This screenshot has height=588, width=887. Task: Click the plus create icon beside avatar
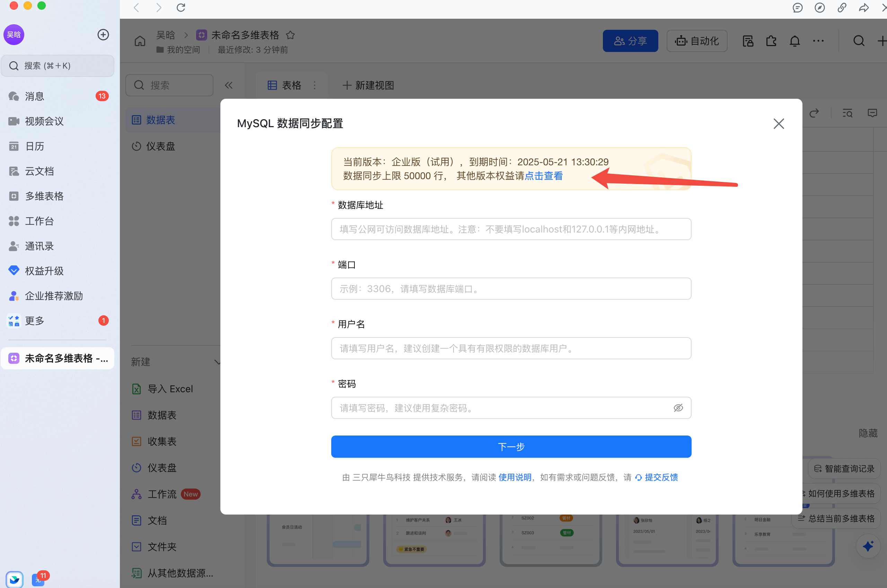pyautogui.click(x=103, y=35)
